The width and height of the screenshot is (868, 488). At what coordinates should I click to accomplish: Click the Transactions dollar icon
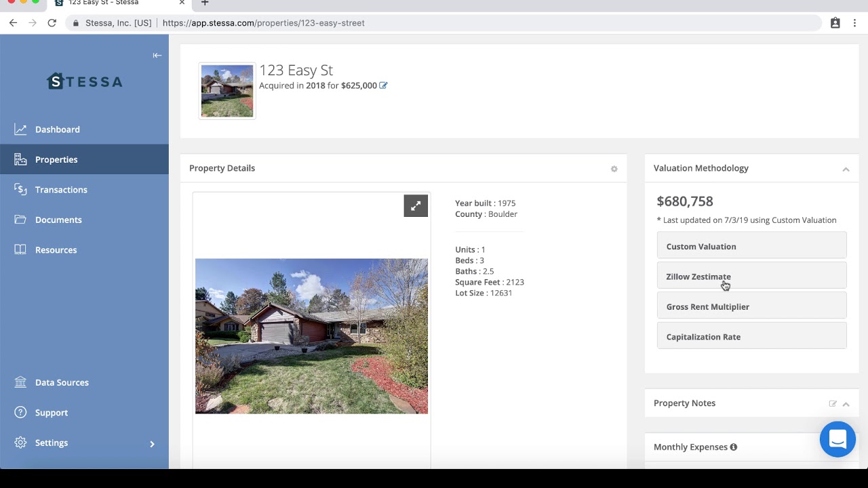point(21,190)
